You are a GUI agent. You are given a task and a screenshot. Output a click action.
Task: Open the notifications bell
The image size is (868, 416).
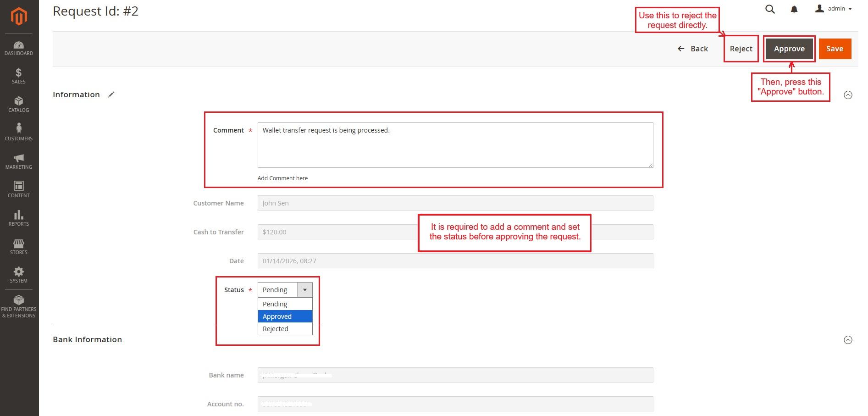794,9
